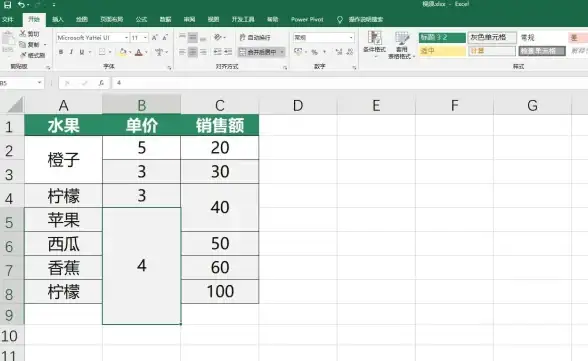Viewport: 588px width, 361px height.
Task: Set top vertical alignment
Action: click(x=182, y=37)
